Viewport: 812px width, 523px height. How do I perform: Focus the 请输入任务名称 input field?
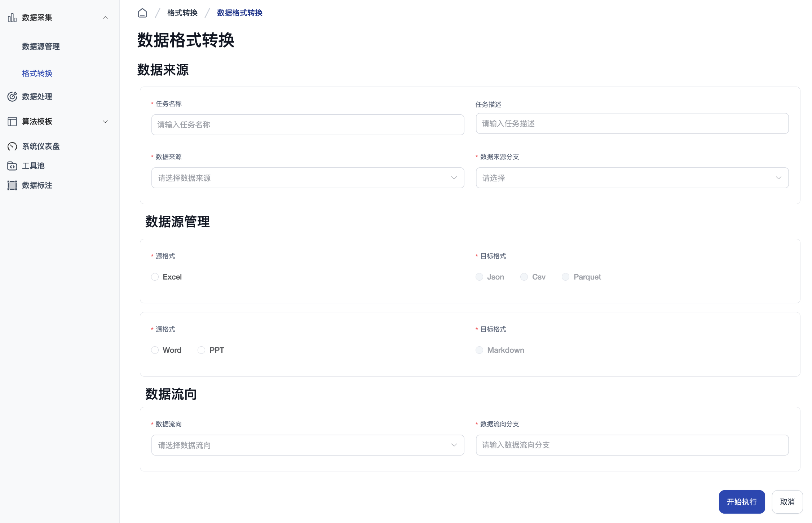pos(308,125)
